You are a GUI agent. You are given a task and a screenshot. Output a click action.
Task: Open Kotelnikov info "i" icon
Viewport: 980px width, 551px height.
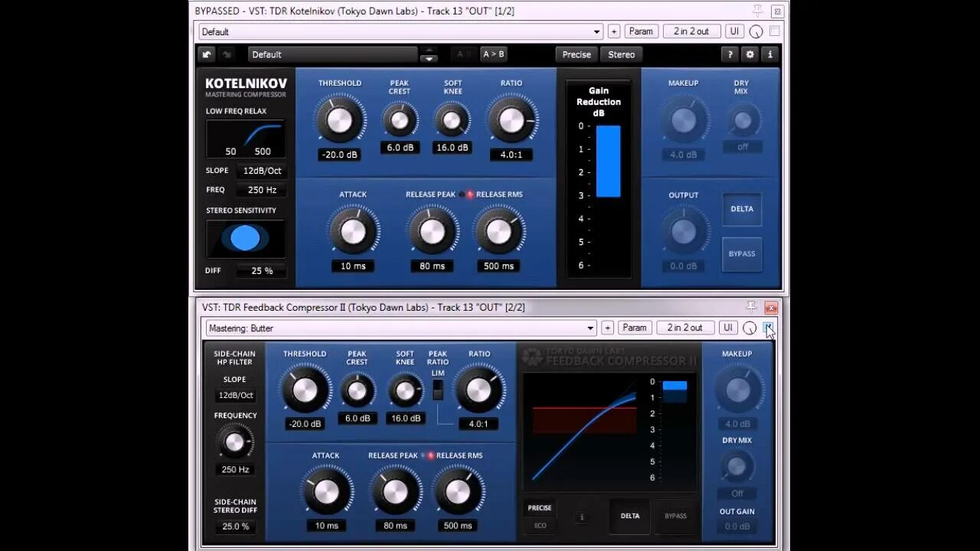pos(770,54)
